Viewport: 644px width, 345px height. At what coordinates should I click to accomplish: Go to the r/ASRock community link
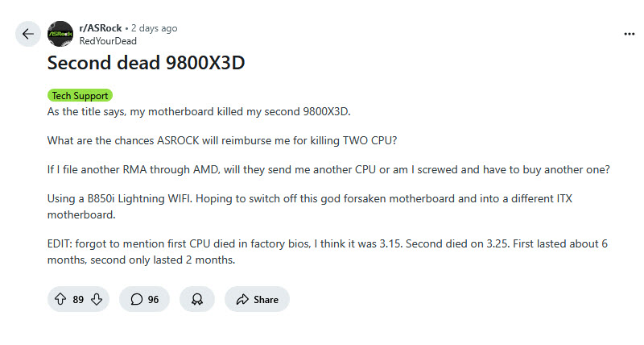[100, 28]
